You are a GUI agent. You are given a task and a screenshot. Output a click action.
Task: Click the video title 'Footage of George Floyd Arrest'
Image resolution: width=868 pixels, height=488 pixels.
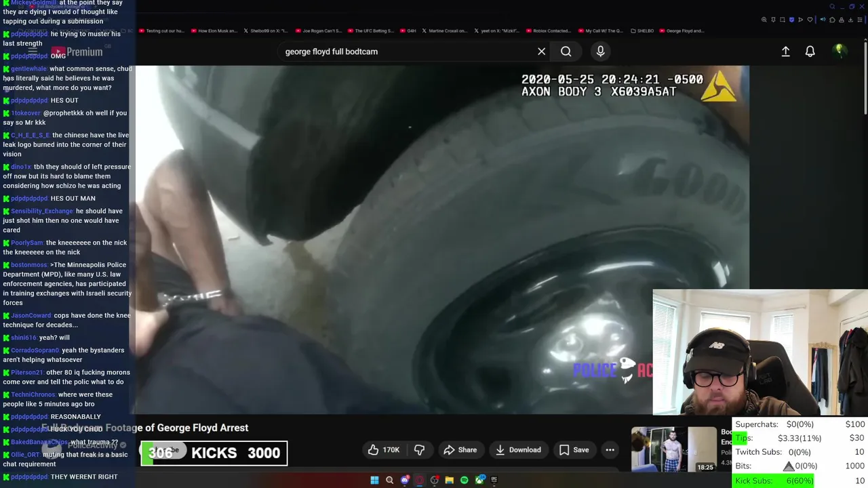point(176,428)
